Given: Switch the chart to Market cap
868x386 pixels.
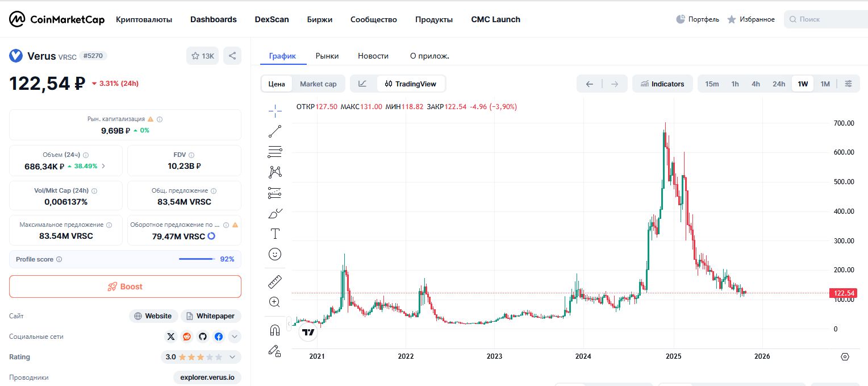Looking at the screenshot, I should (318, 84).
